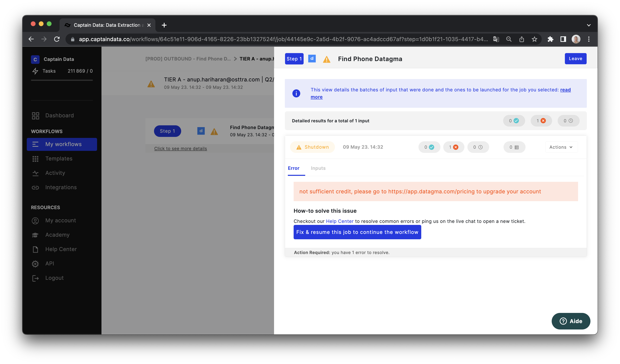Click the address bar URL field
Image resolution: width=620 pixels, height=364 pixels.
point(283,39)
